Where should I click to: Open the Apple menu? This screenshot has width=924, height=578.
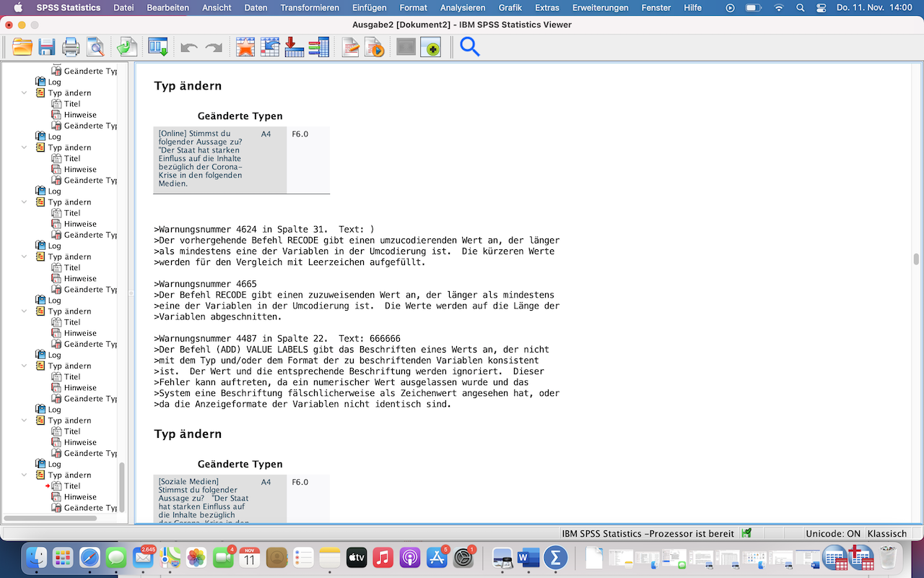(x=18, y=8)
